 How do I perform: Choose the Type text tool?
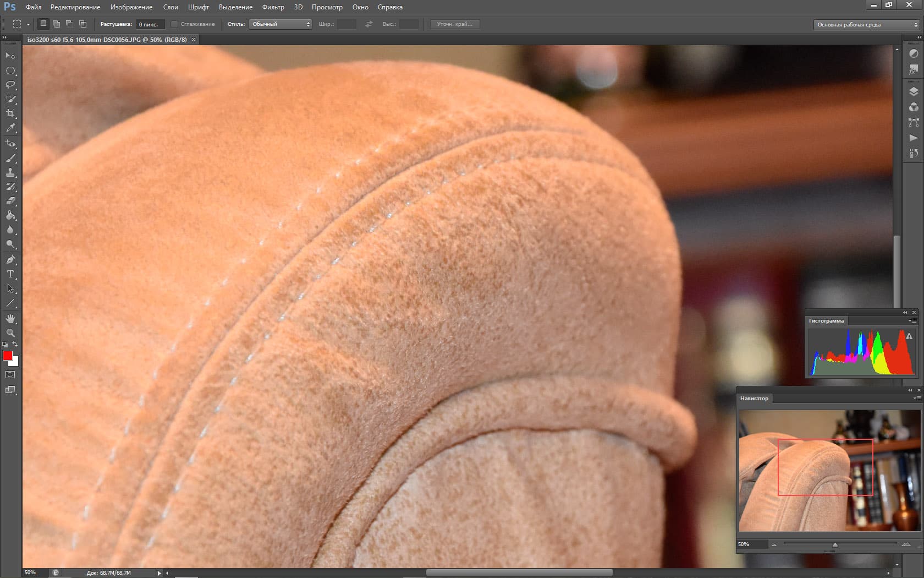(10, 274)
